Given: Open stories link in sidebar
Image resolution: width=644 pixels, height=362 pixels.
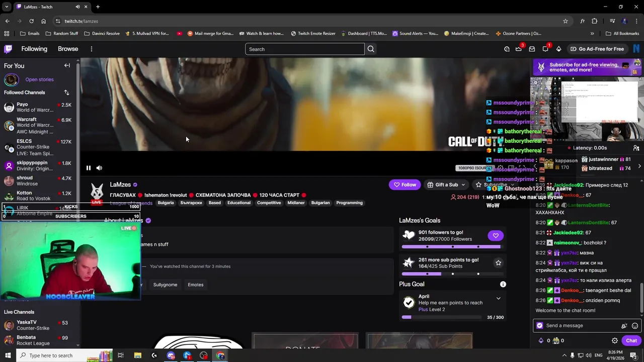Looking at the screenshot, I should pos(39,79).
